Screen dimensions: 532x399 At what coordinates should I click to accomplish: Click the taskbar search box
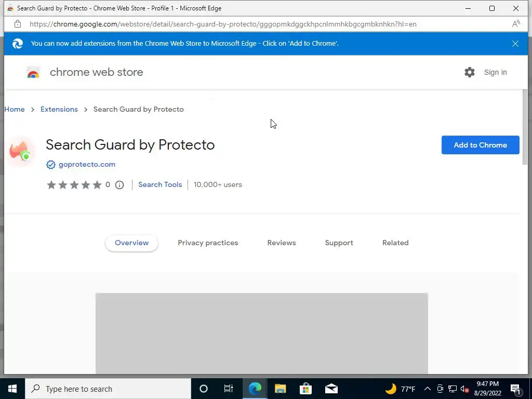(108, 389)
